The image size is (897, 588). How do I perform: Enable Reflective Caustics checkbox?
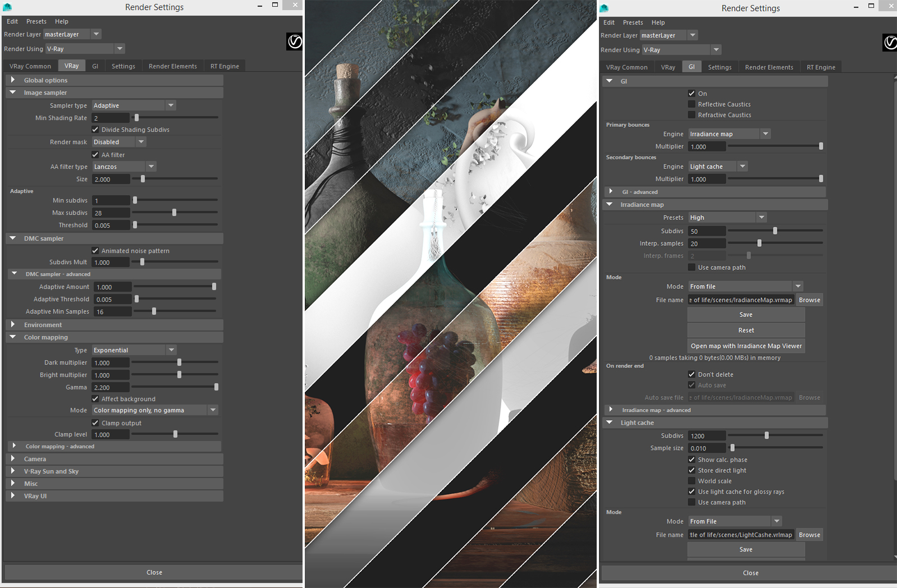click(x=692, y=104)
